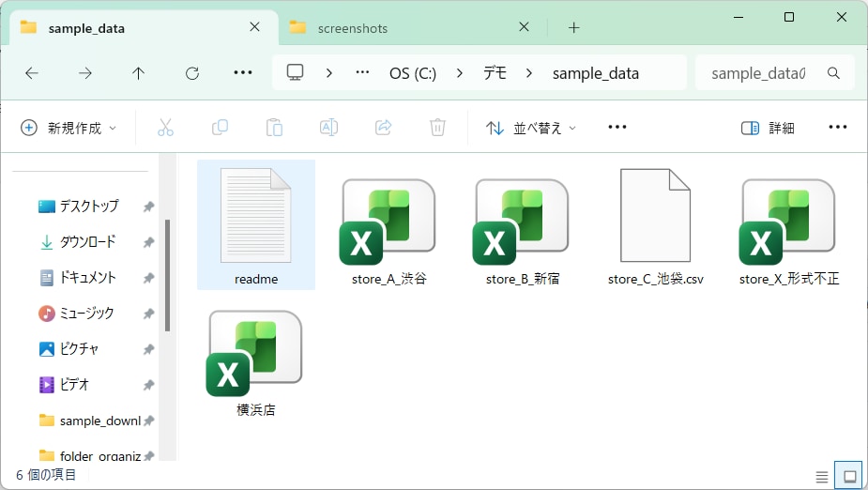Select the store_A_渋谷 Excel file

coord(389,226)
